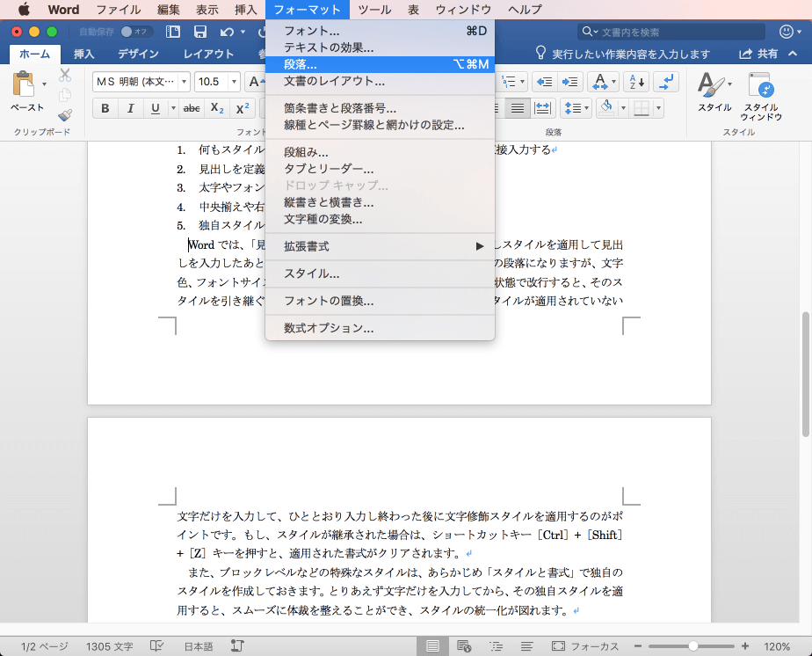Click the text cursor icon in status bar
This screenshot has height=656, width=812.
237,645
